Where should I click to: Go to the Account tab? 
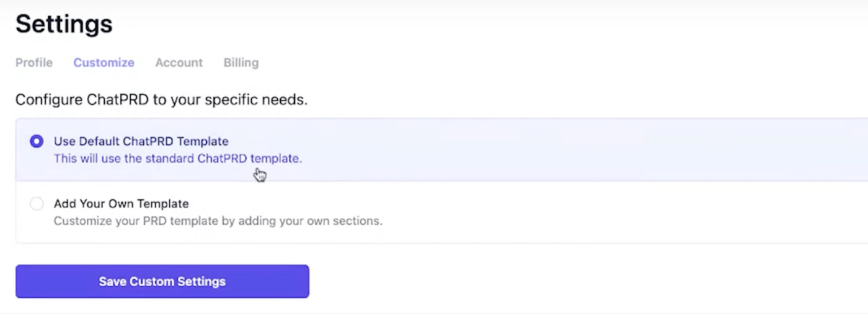coord(179,63)
